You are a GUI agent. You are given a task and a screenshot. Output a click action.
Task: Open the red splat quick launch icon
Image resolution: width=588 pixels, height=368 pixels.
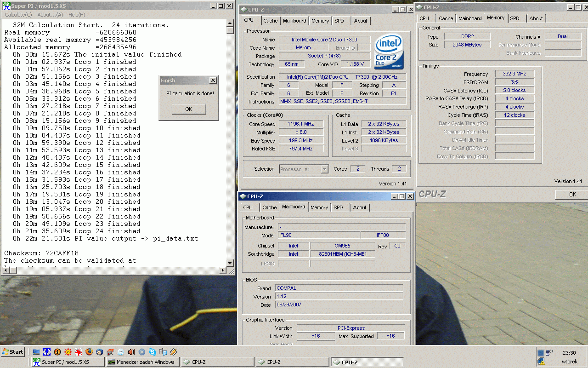79,352
